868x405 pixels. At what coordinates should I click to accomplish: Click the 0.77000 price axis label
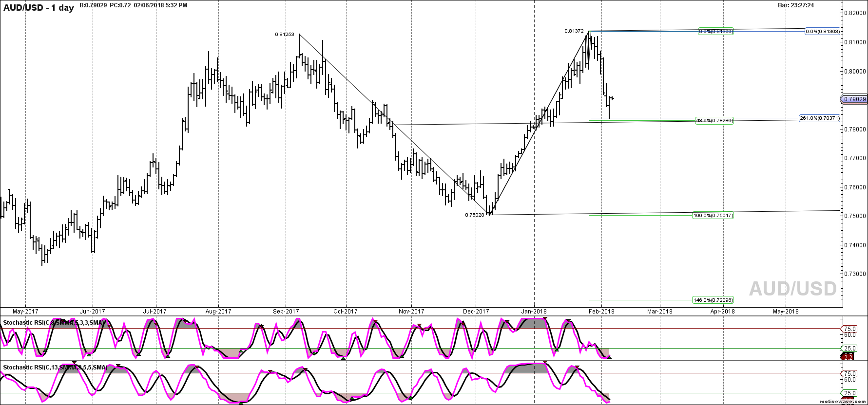(x=855, y=158)
